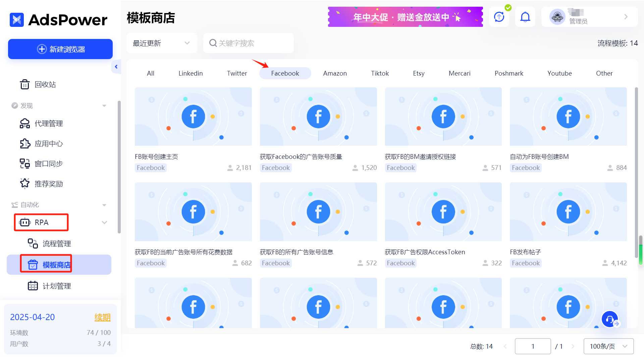Open 获取Facebook的广告账号质量 template thumbnail

click(x=318, y=117)
